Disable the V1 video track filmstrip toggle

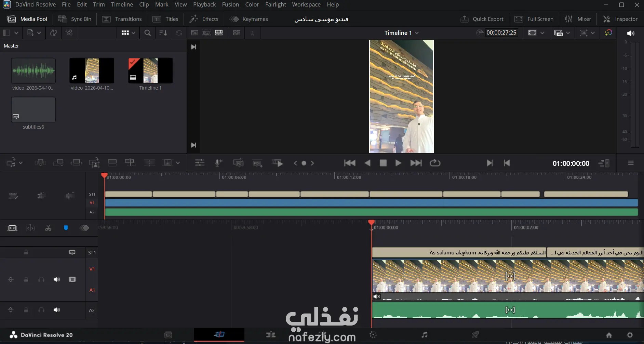tap(72, 279)
